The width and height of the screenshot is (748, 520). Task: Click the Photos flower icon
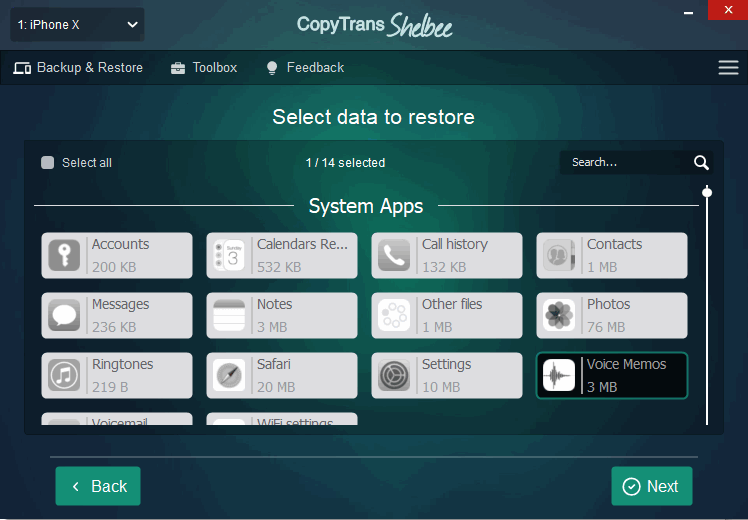coord(559,315)
